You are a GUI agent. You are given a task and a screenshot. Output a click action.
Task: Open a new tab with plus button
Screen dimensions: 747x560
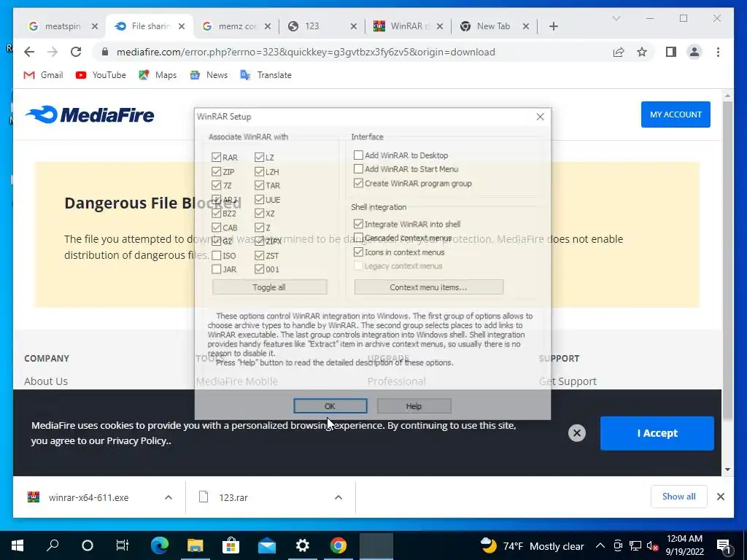click(x=553, y=26)
